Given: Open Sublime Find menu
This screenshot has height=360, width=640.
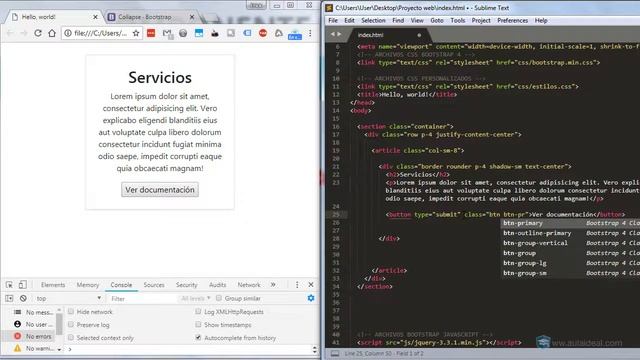Looking at the screenshot, I should click(398, 20).
